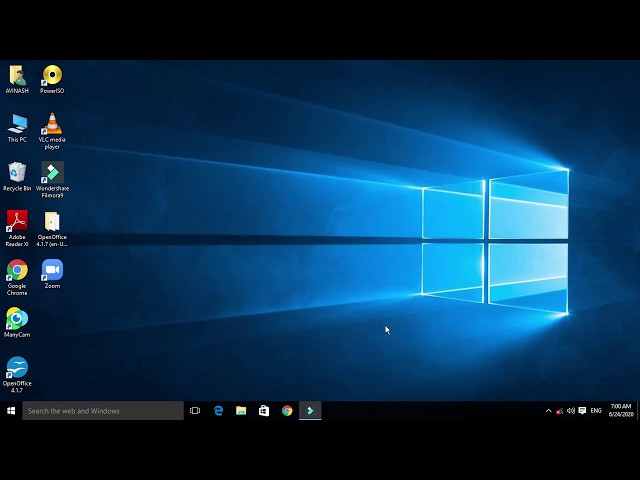Open the Windows Start menu
Image resolution: width=640 pixels, height=480 pixels.
(11, 411)
